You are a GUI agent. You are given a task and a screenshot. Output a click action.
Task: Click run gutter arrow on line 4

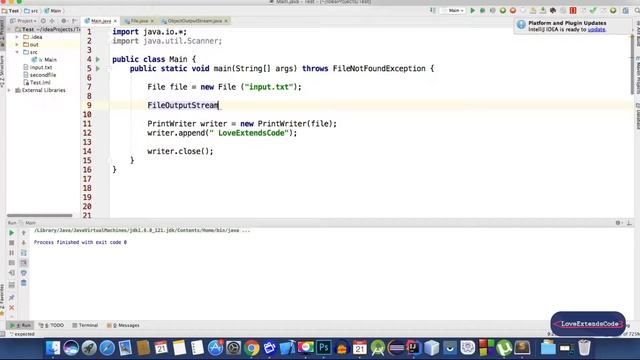pyautogui.click(x=98, y=60)
